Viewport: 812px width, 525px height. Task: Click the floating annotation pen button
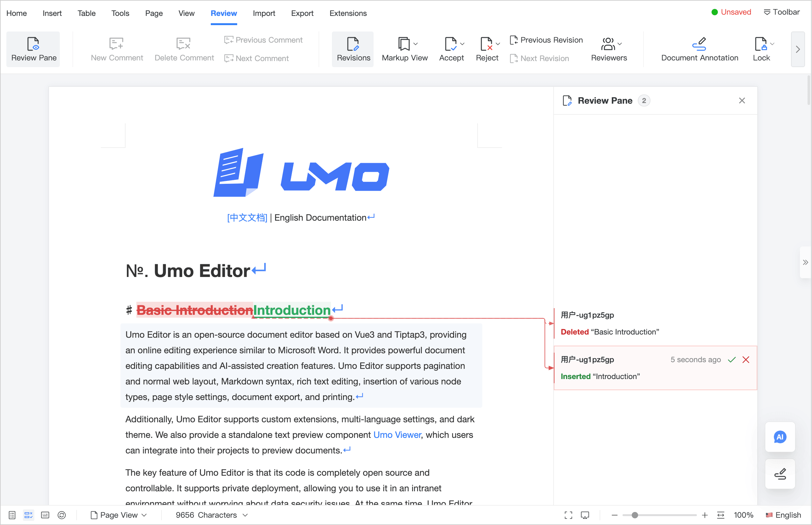[x=780, y=473]
